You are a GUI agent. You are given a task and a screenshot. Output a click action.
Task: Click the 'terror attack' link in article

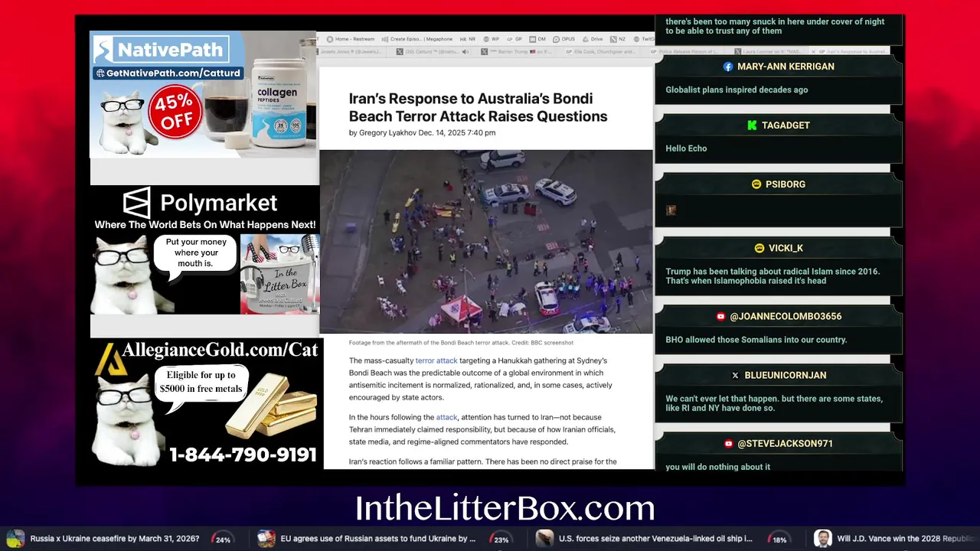pos(436,360)
